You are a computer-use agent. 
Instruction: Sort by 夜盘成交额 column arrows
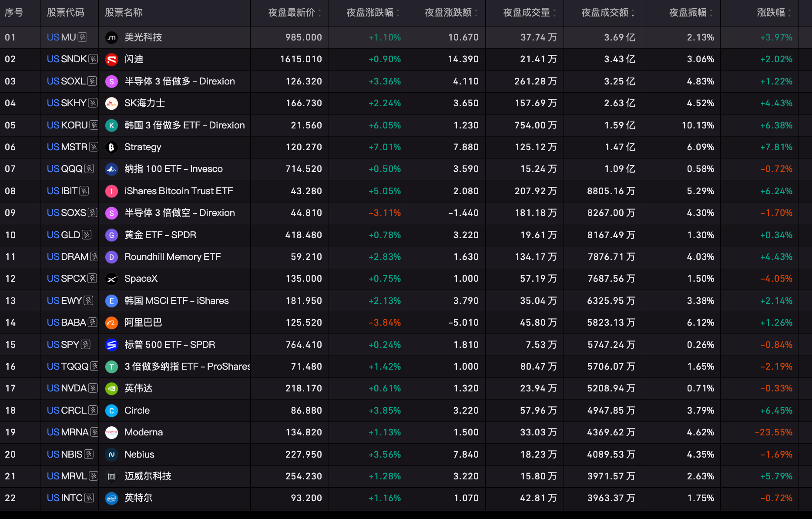(x=633, y=13)
